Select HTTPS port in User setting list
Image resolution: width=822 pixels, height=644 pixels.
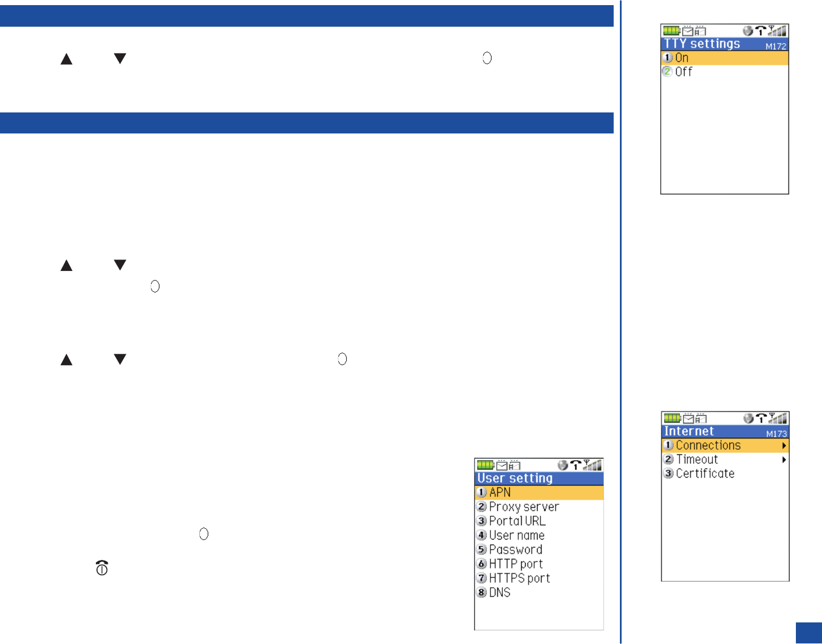coord(539,578)
